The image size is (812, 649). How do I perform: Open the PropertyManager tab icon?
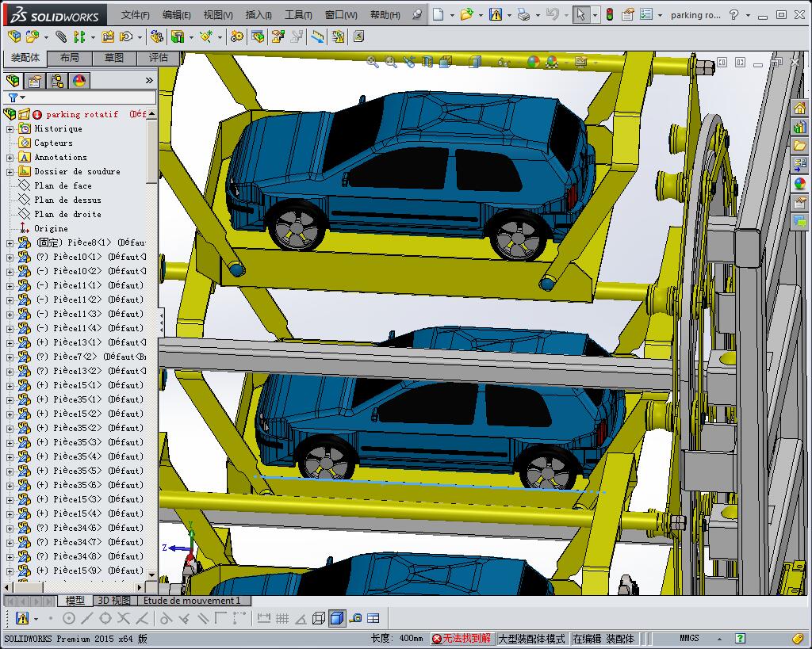(35, 81)
